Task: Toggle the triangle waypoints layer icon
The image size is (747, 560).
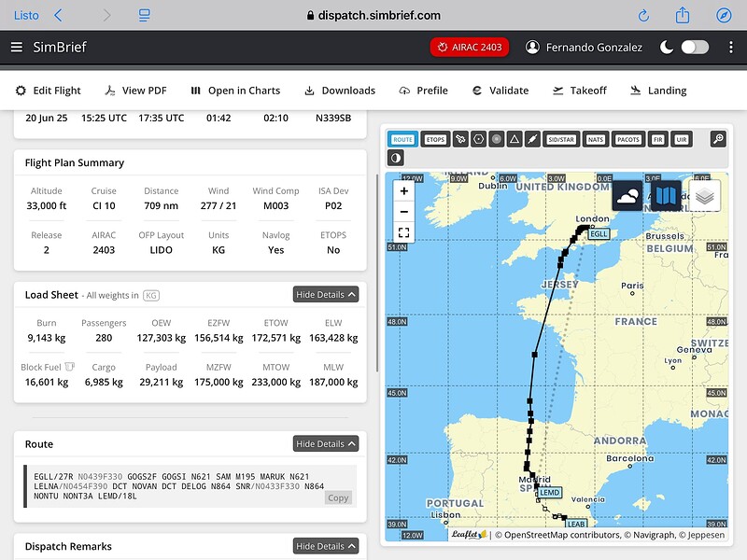Action: click(514, 139)
